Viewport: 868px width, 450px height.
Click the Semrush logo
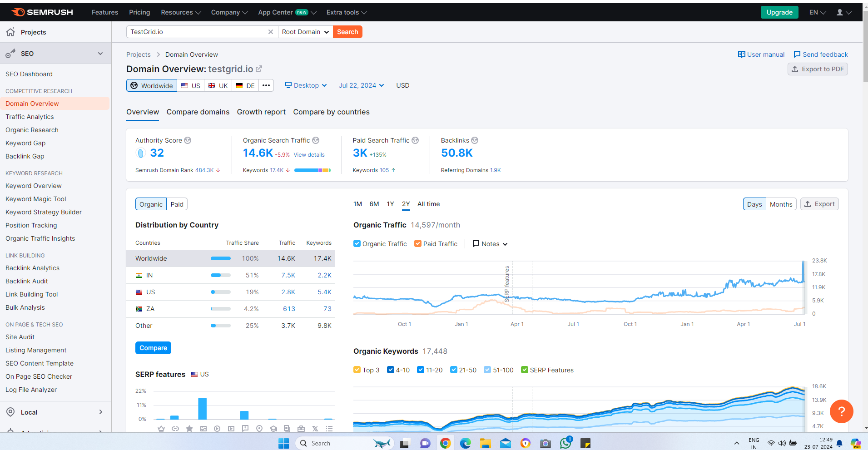point(42,12)
